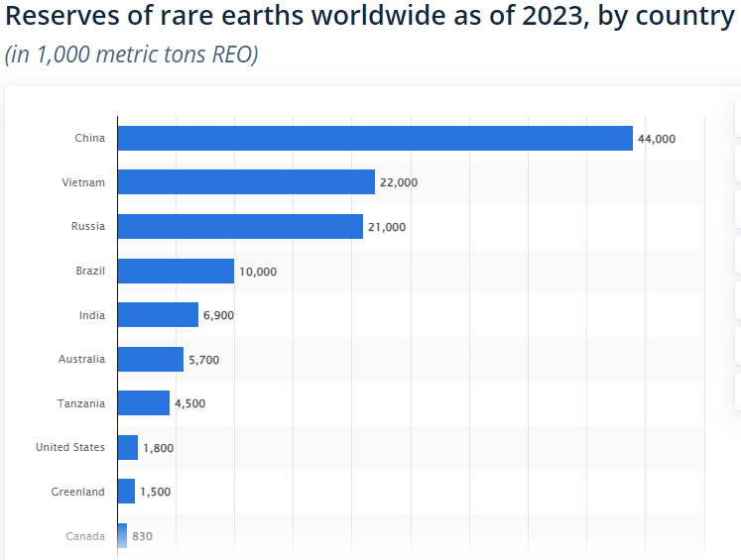The image size is (741, 560).
Task: Click the subtitle 'in 1,000 metric tons REO'
Action: click(x=131, y=54)
